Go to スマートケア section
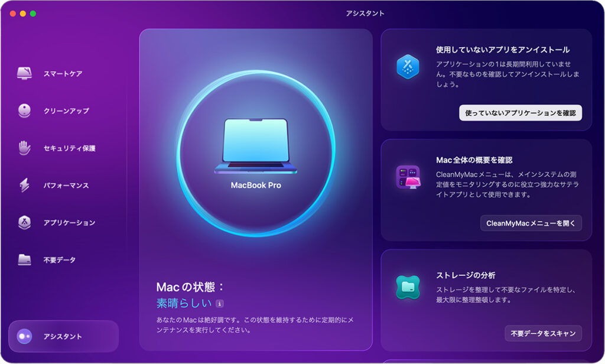The image size is (605, 364). pos(63,74)
